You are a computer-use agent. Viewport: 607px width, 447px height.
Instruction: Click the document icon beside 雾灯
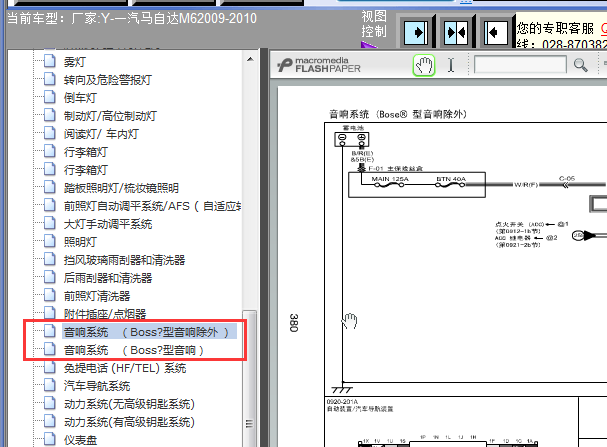pos(50,61)
